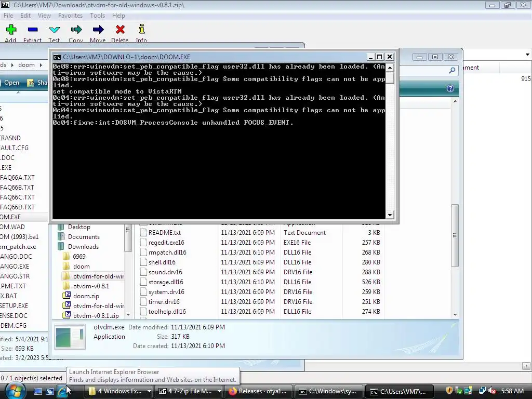Select Downloads in the navigation tree
Image resolution: width=532 pixels, height=399 pixels.
(x=83, y=247)
